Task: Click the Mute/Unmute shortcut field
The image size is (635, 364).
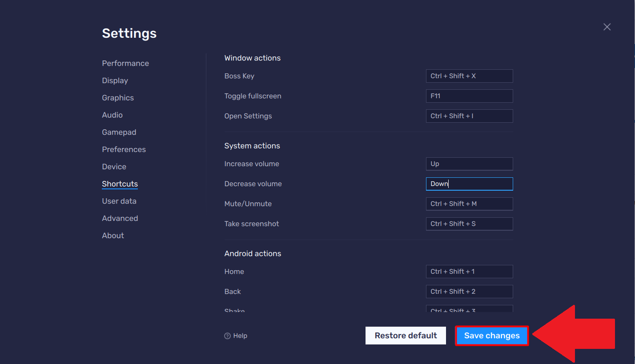Action: pos(469,204)
